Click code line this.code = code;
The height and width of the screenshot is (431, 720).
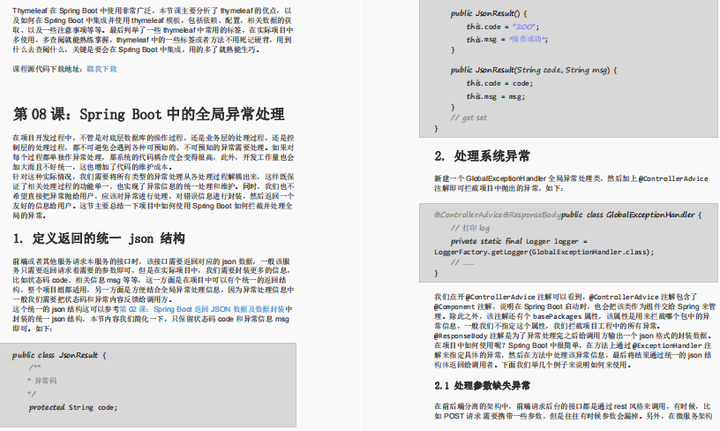coord(500,84)
